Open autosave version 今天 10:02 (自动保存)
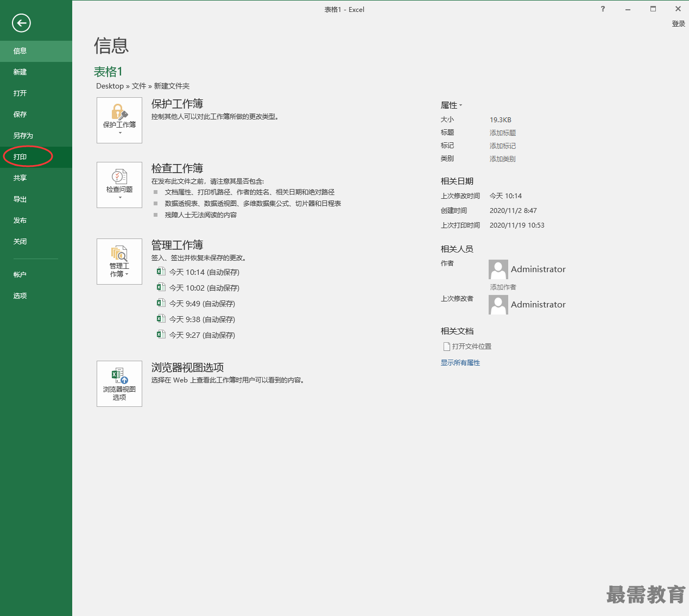The height and width of the screenshot is (616, 689). 204,288
